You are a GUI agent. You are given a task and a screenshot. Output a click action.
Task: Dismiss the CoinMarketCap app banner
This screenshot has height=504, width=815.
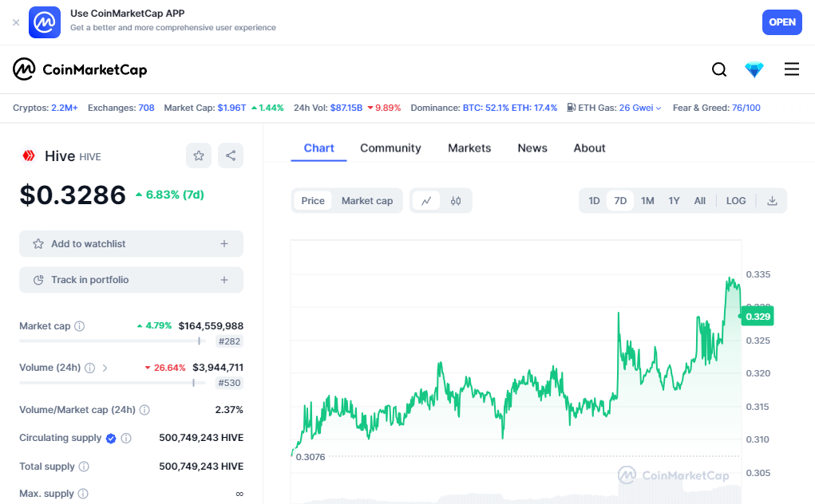(16, 22)
